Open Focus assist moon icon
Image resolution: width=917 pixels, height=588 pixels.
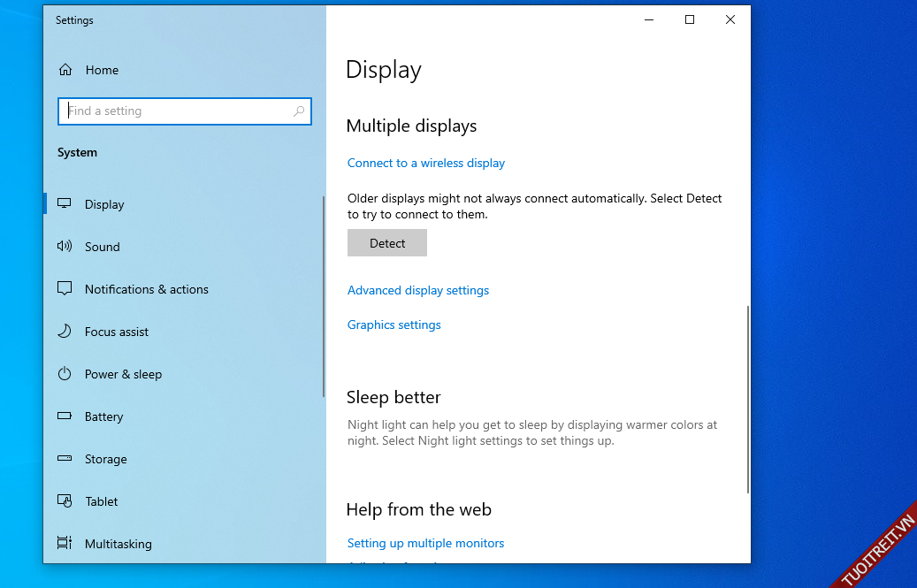pyautogui.click(x=65, y=332)
